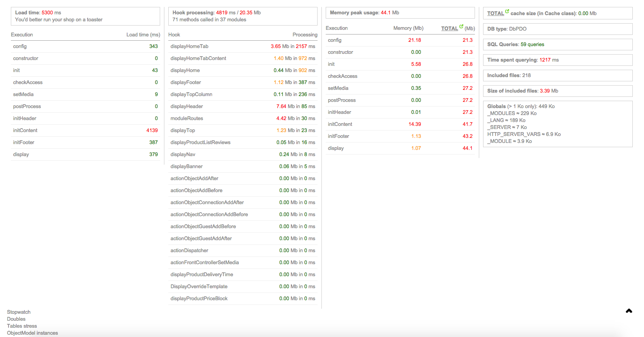Click initHeader in the Load time table
The height and width of the screenshot is (337, 644).
tap(25, 119)
